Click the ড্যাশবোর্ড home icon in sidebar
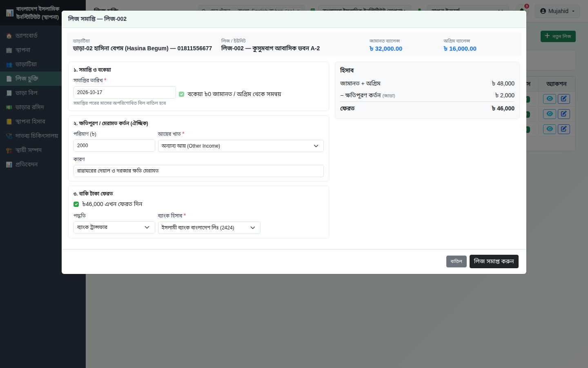Screen dimensions: 588x368 pyautogui.click(x=9, y=36)
